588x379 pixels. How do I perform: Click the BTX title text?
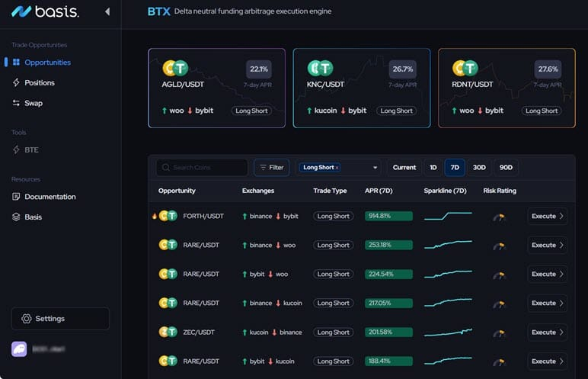[159, 11]
